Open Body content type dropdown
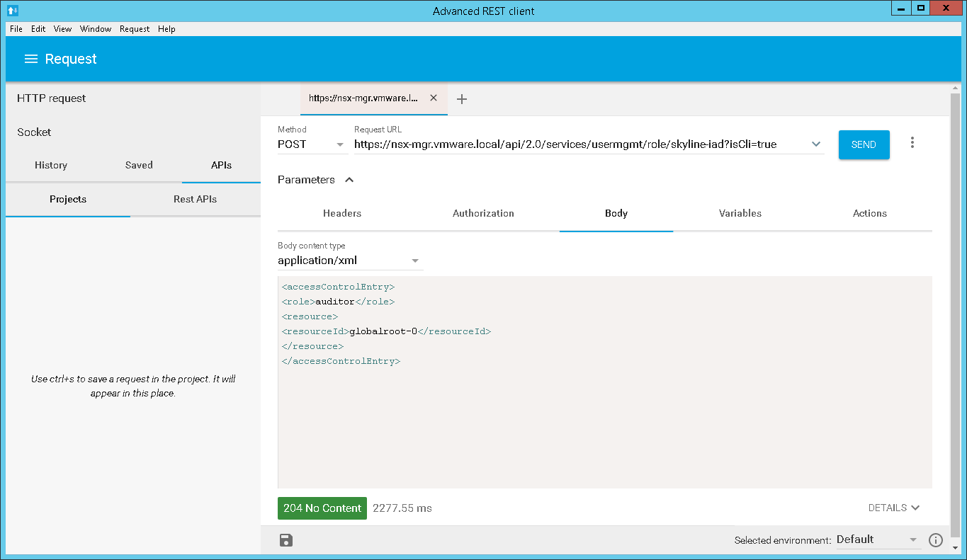 (350, 261)
